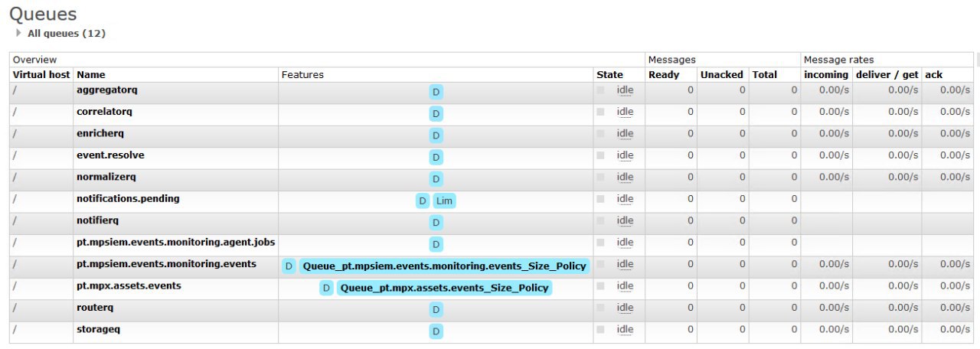Click the idle state of correlatorq
This screenshot has width=980, height=349.
pos(626,112)
